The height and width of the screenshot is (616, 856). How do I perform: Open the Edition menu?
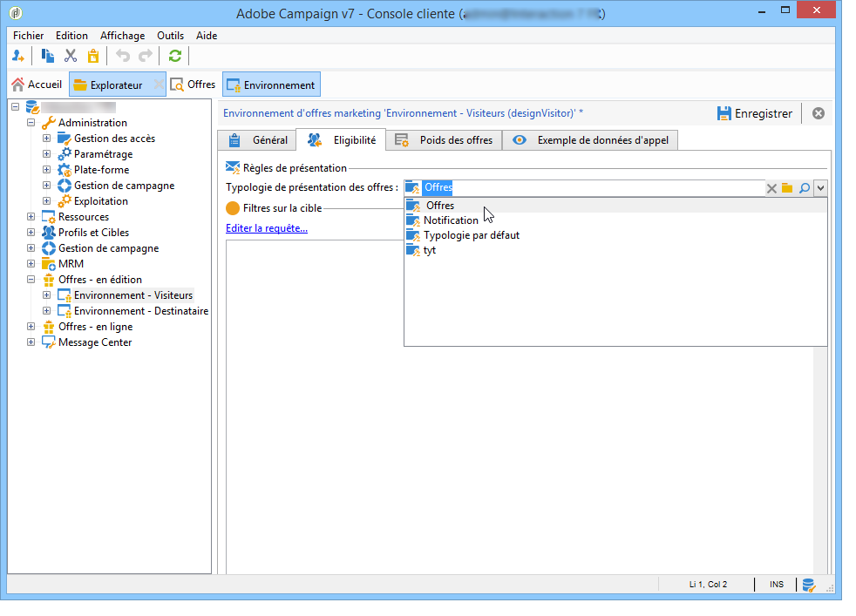click(x=71, y=36)
